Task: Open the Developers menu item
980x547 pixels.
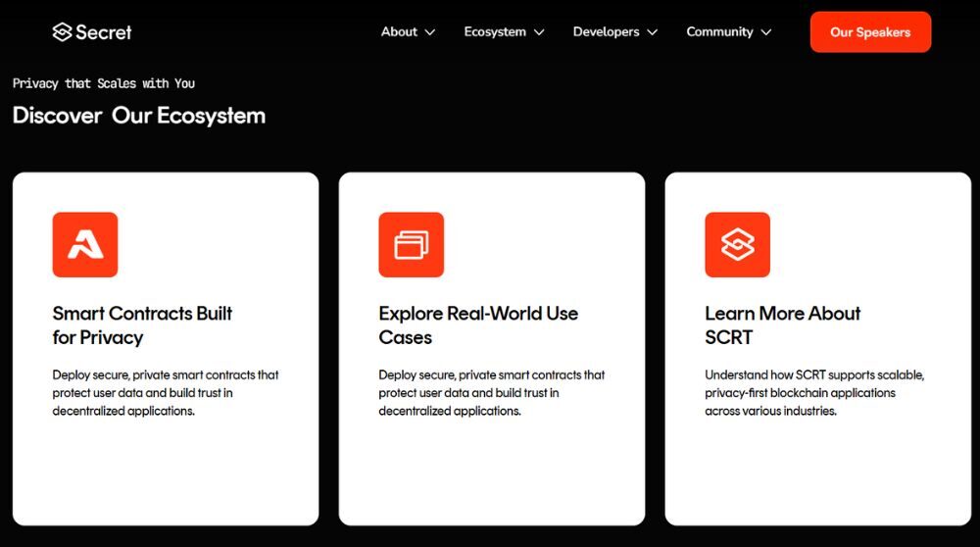Action: point(606,32)
